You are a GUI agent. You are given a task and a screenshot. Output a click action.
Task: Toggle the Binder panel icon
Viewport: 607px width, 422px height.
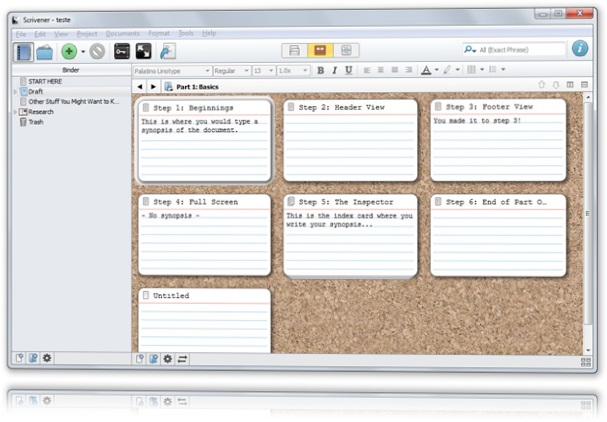click(x=24, y=51)
